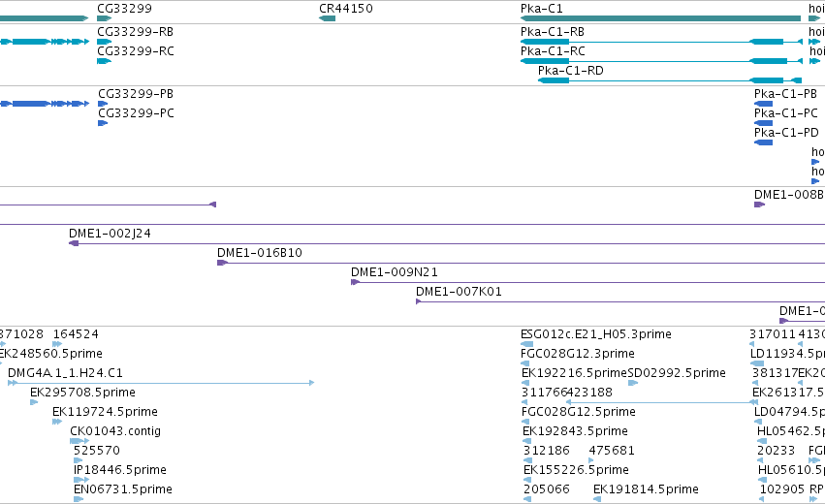Select the FGC028G12.3prime EST label
Screen dimensions: 825x504
tap(577, 354)
